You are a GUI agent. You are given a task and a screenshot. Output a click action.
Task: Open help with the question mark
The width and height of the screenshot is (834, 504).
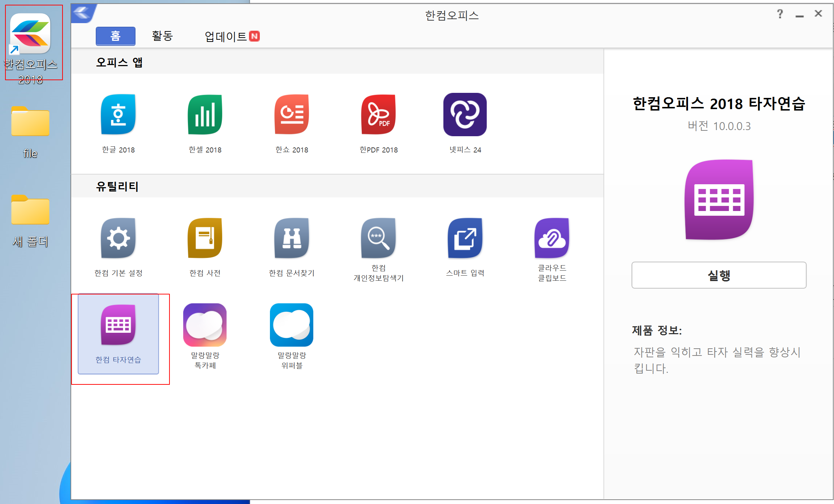[x=780, y=14]
